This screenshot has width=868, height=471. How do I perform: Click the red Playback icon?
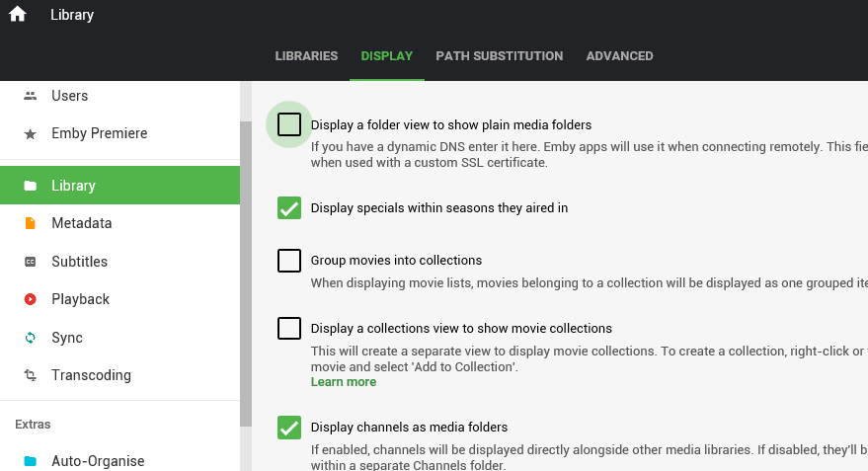tap(31, 299)
